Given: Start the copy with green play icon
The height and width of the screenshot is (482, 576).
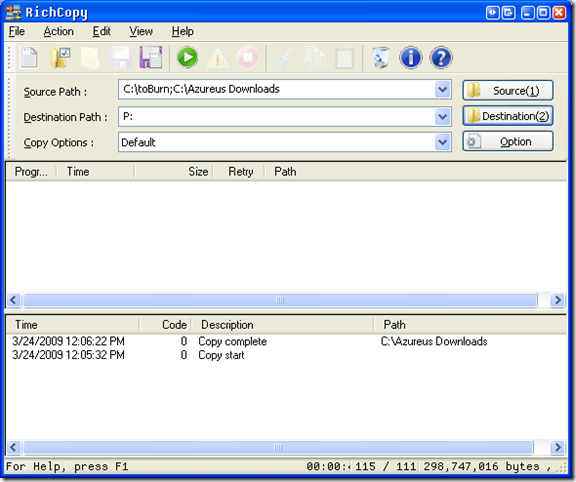Looking at the screenshot, I should (x=187, y=57).
